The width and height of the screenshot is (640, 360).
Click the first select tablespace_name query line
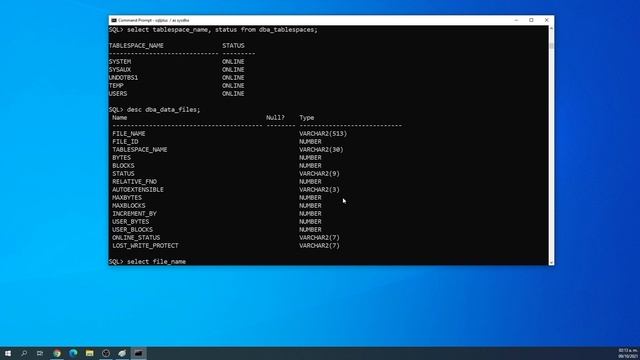(213, 30)
